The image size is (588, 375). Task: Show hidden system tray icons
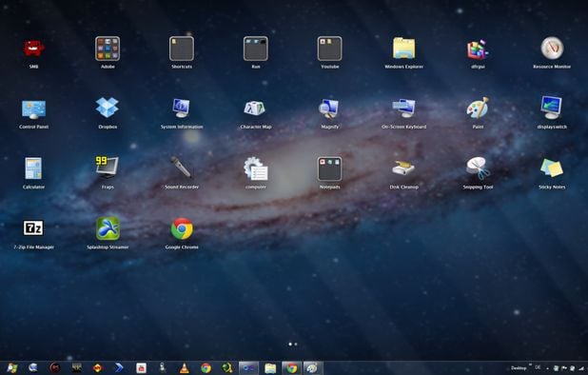click(548, 368)
